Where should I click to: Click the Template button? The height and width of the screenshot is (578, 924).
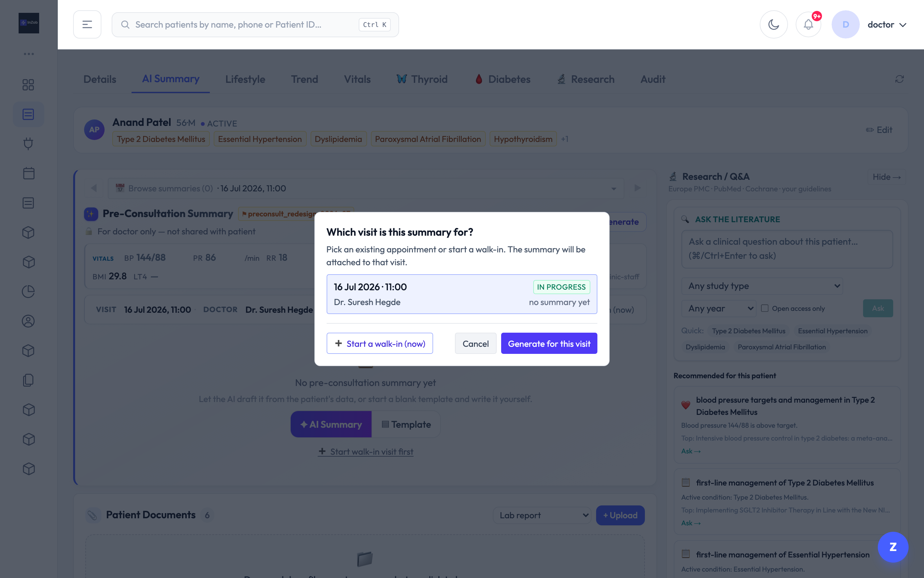(406, 424)
